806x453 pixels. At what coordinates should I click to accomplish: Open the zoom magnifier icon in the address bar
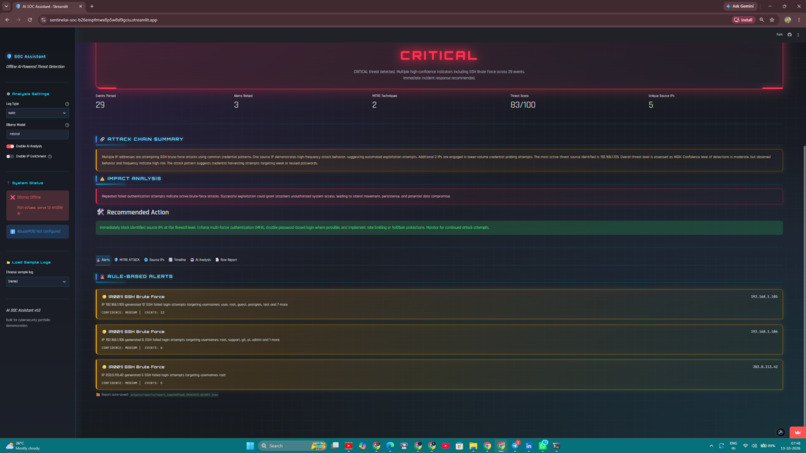tap(762, 20)
